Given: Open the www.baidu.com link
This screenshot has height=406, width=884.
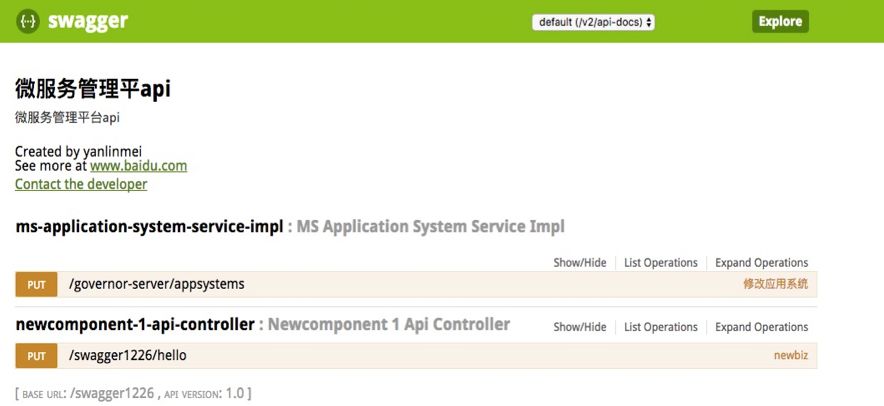Looking at the screenshot, I should pos(138,166).
